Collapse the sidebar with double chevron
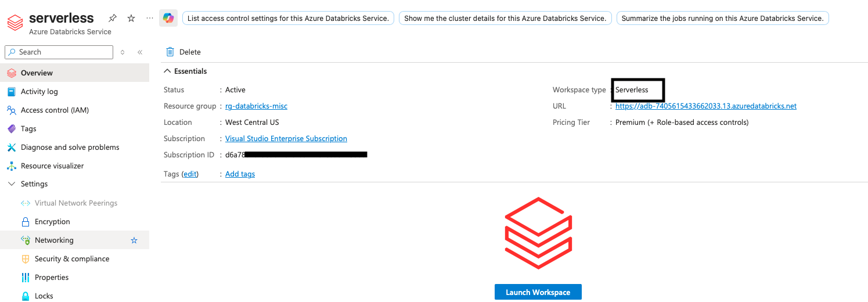 (140, 52)
